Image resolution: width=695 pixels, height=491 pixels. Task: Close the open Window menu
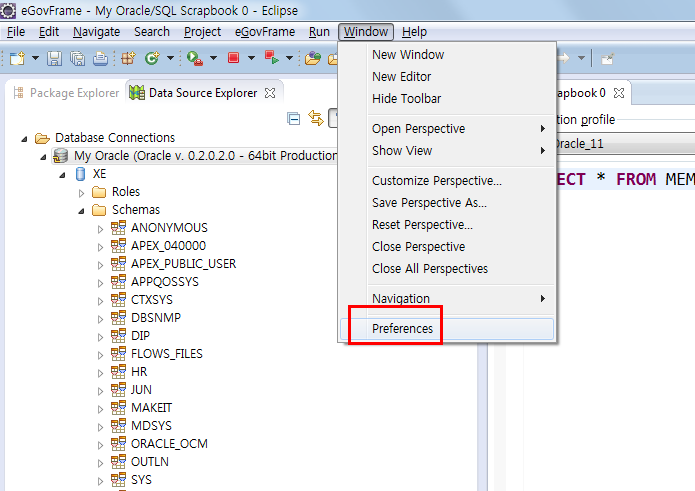pos(366,32)
